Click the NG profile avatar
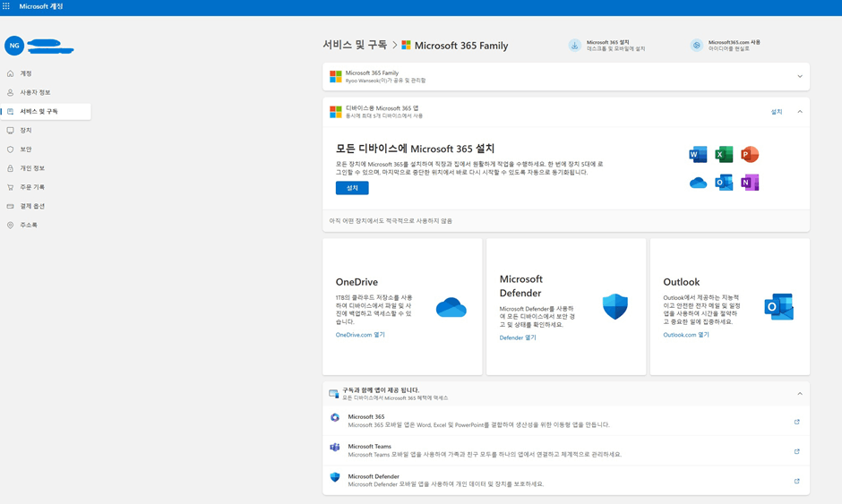Screen dimensions: 842x504 point(14,46)
